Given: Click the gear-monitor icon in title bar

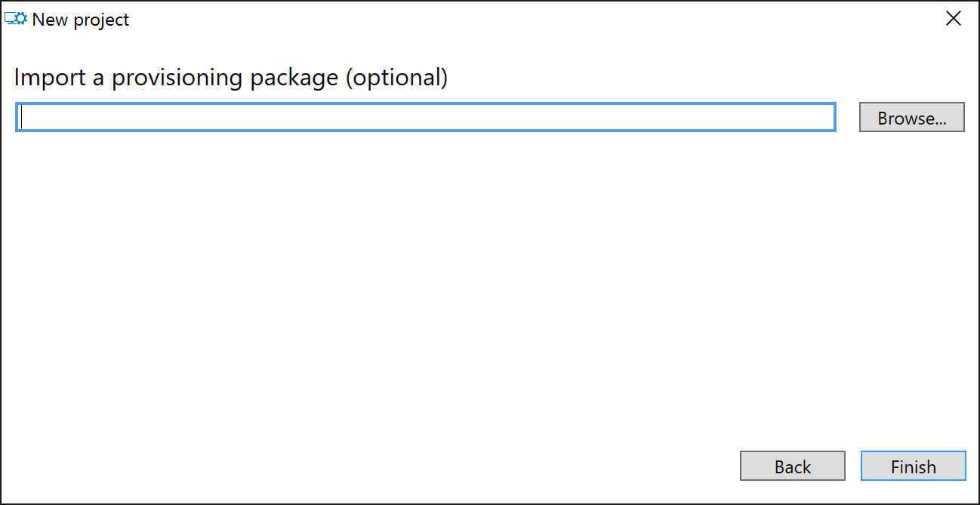Looking at the screenshot, I should (x=17, y=20).
